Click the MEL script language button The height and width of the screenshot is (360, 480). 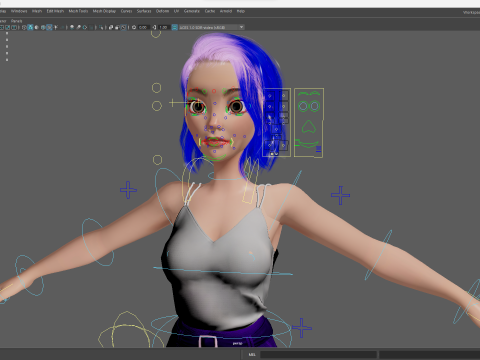click(252, 354)
